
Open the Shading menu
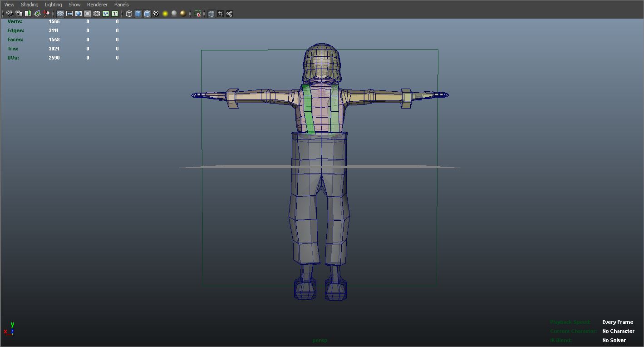click(x=29, y=5)
